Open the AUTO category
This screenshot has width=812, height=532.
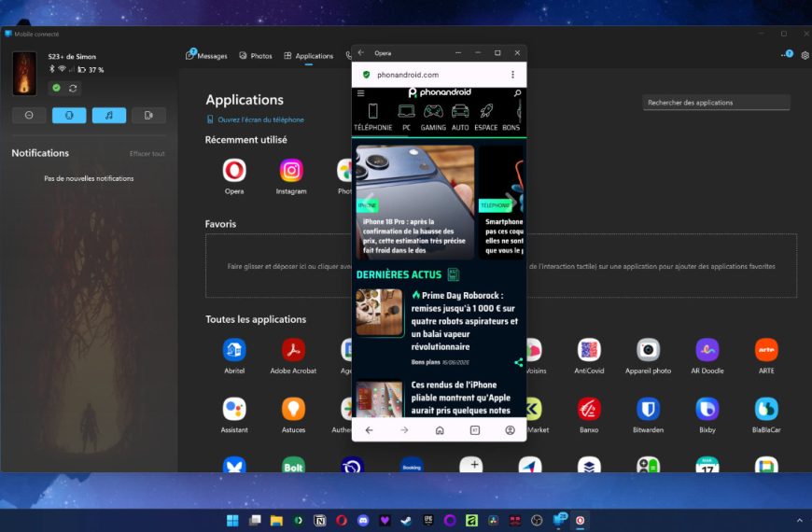coord(460,117)
